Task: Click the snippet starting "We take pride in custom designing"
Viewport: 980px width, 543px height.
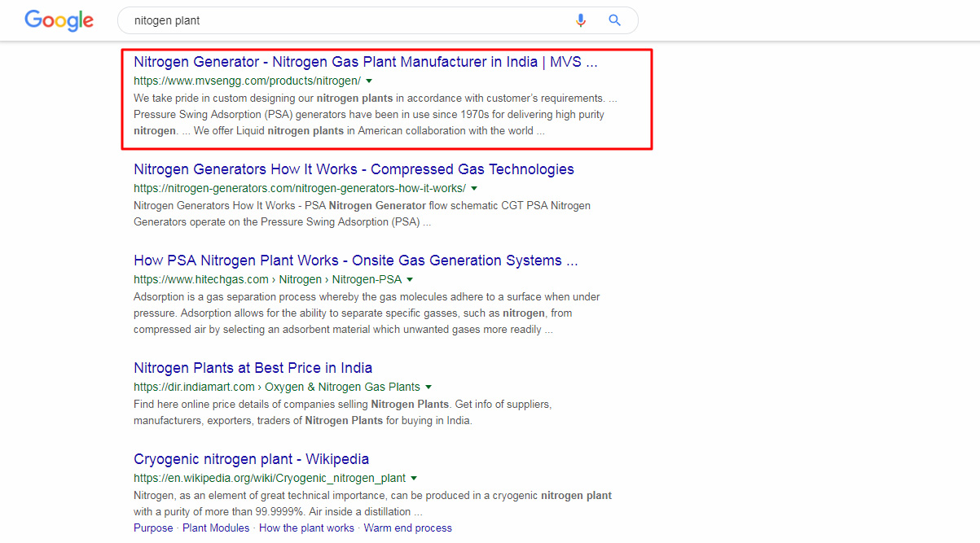Action: click(x=375, y=114)
